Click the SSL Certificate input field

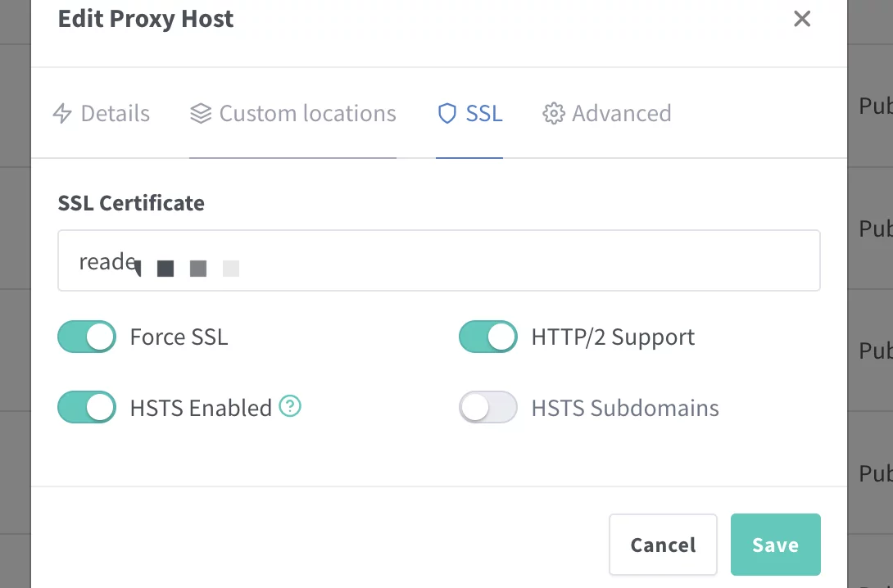tap(438, 260)
